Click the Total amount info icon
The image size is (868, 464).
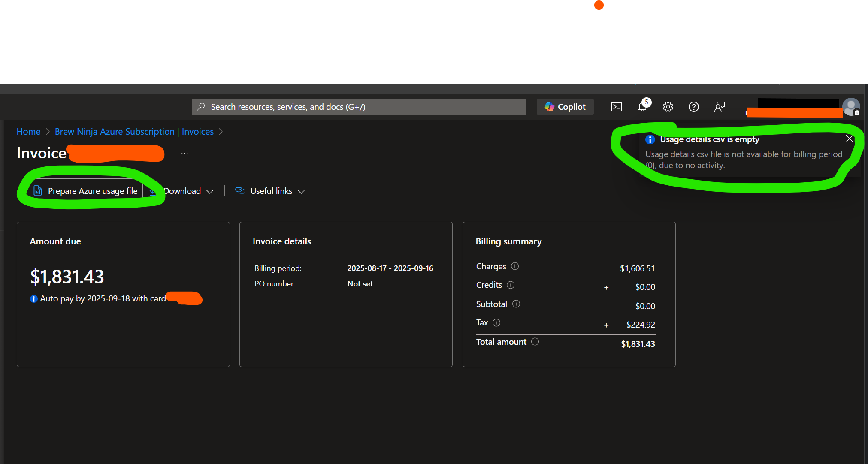pyautogui.click(x=535, y=342)
